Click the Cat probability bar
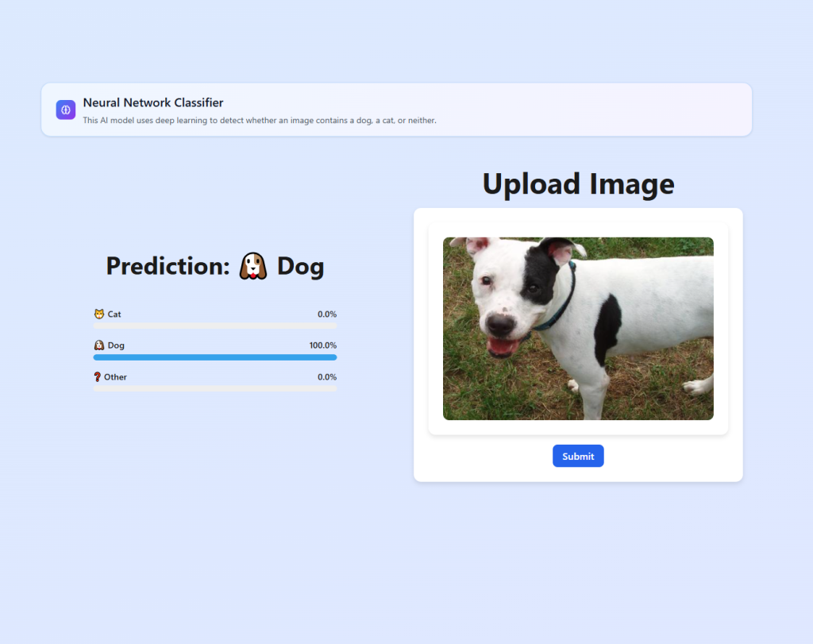Image resolution: width=813 pixels, height=644 pixels. pos(215,326)
